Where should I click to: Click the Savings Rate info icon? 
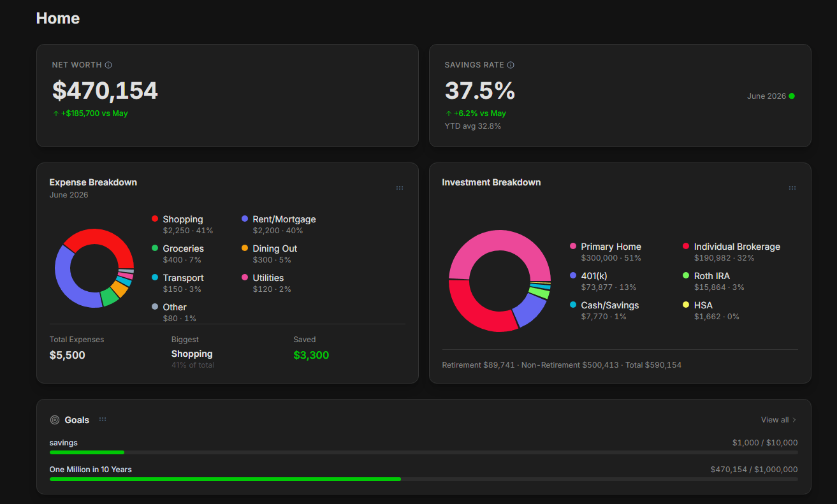511,65
